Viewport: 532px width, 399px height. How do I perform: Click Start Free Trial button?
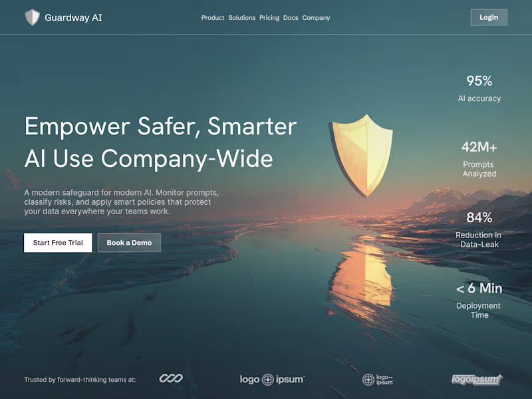point(58,243)
